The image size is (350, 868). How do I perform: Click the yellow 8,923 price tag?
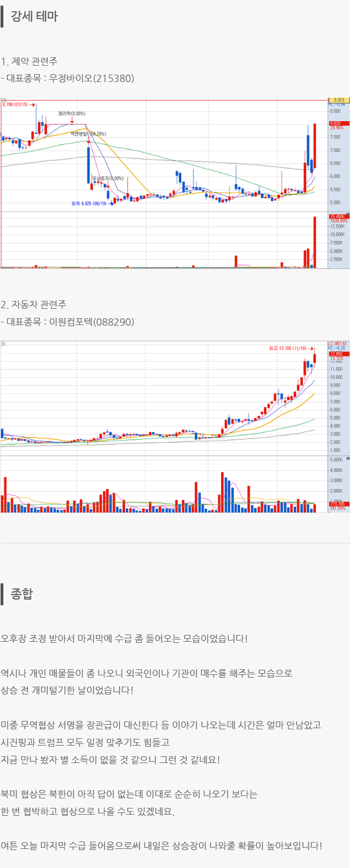[x=338, y=99]
